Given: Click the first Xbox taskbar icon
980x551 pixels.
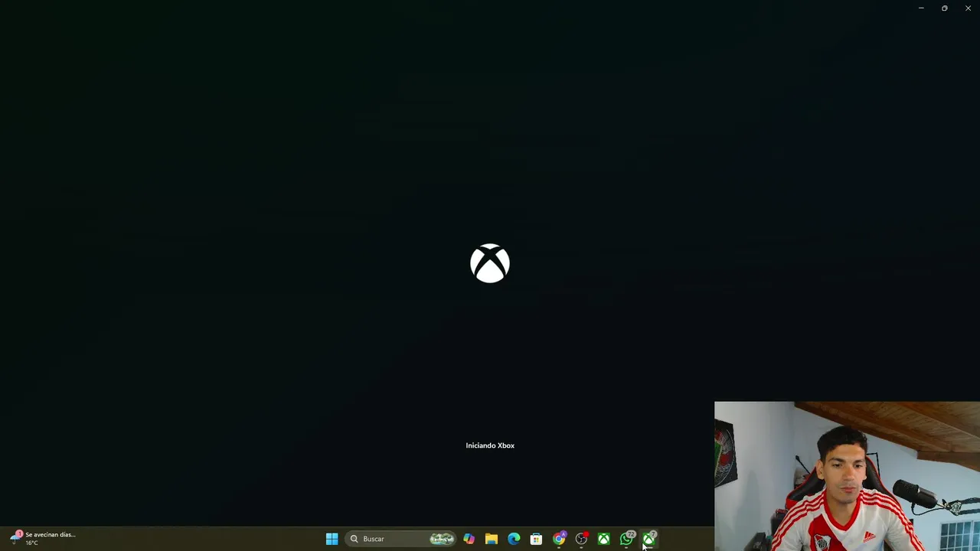Looking at the screenshot, I should [x=604, y=539].
